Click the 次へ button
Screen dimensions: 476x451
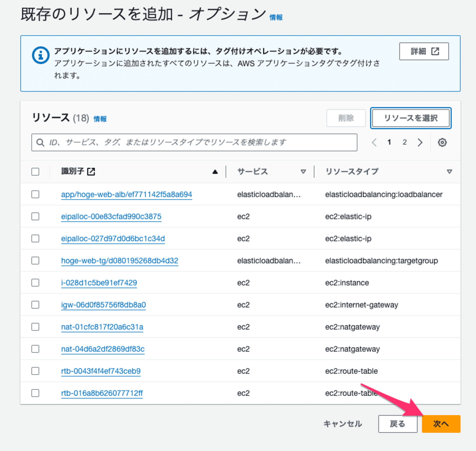(441, 424)
